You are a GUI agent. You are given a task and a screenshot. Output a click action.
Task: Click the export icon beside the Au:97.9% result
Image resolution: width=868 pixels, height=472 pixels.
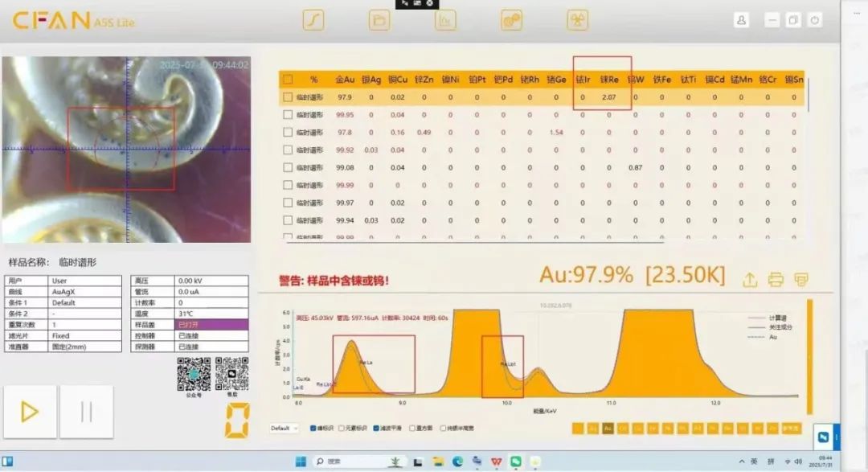[751, 279]
